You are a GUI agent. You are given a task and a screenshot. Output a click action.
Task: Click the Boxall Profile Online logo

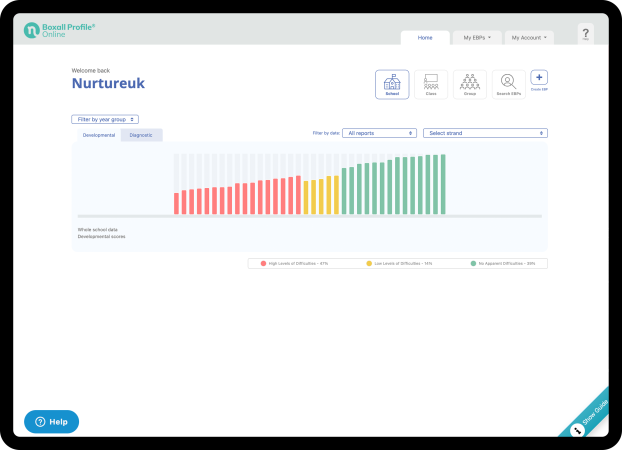tap(60, 30)
